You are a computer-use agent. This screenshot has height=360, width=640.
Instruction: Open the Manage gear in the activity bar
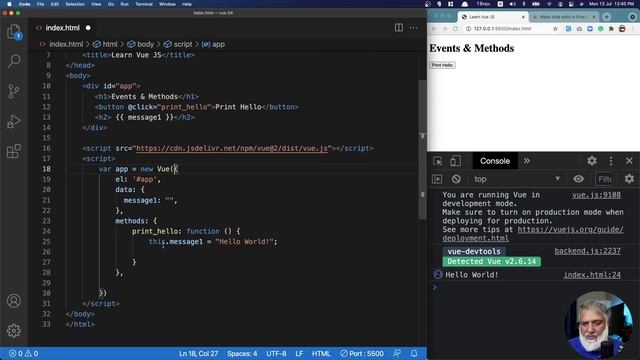(x=14, y=330)
